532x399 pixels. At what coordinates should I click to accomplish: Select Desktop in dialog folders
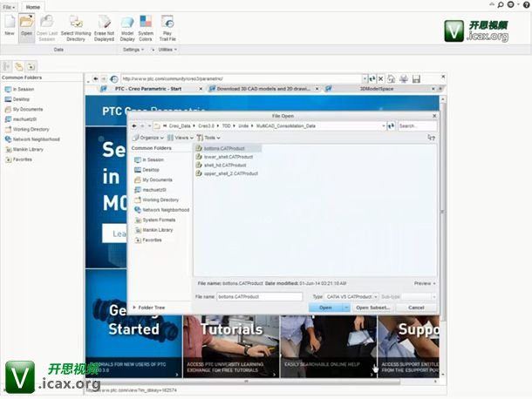click(147, 170)
